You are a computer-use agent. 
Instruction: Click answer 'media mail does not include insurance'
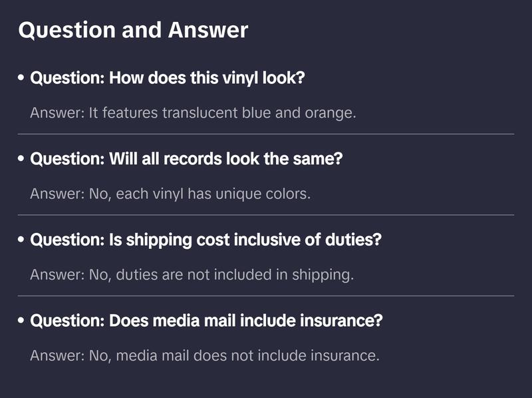204,355
